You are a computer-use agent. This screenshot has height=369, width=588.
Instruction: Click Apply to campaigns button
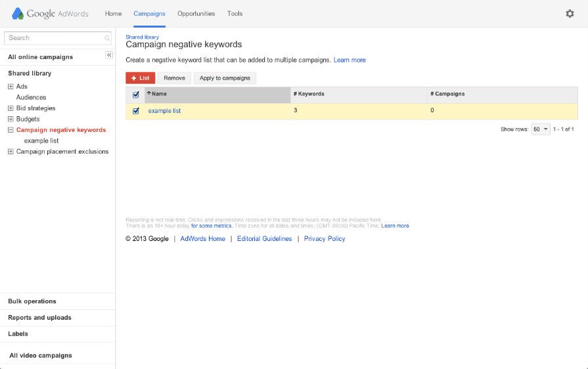pyautogui.click(x=225, y=78)
